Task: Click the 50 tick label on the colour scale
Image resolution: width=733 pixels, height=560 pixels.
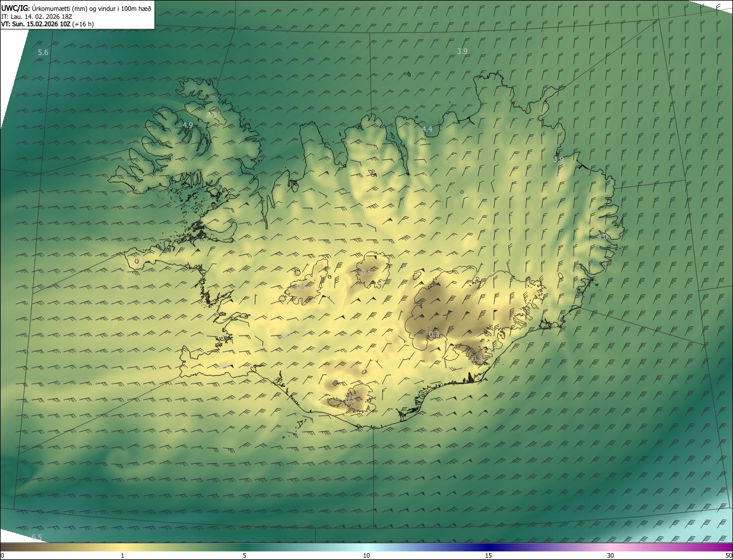Action: [728, 555]
